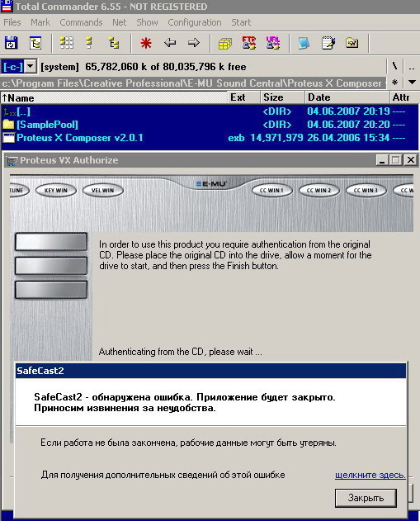The height and width of the screenshot is (521, 420).
Task: Click Proteus VX Authorize title icon
Action: 12,160
